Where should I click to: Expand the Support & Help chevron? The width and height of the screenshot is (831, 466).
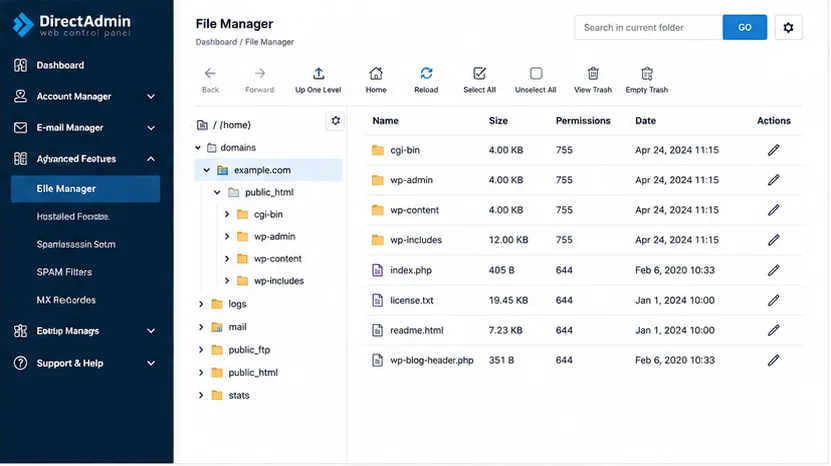click(x=151, y=363)
